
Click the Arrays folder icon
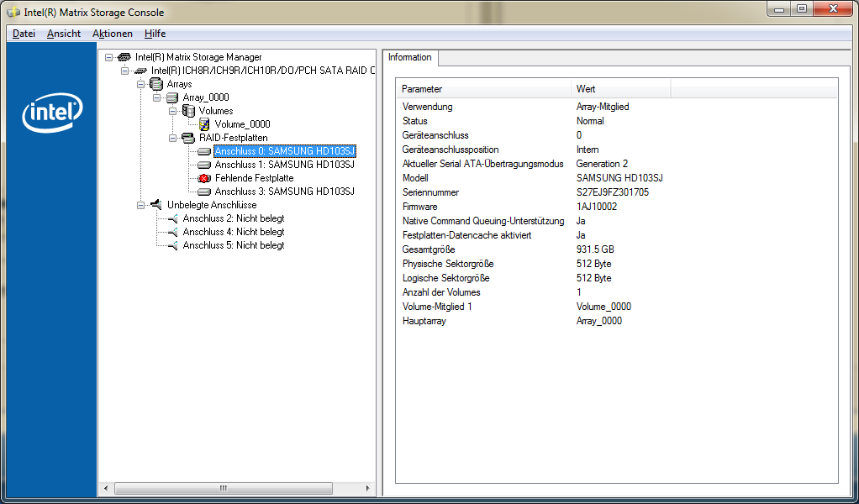click(156, 84)
